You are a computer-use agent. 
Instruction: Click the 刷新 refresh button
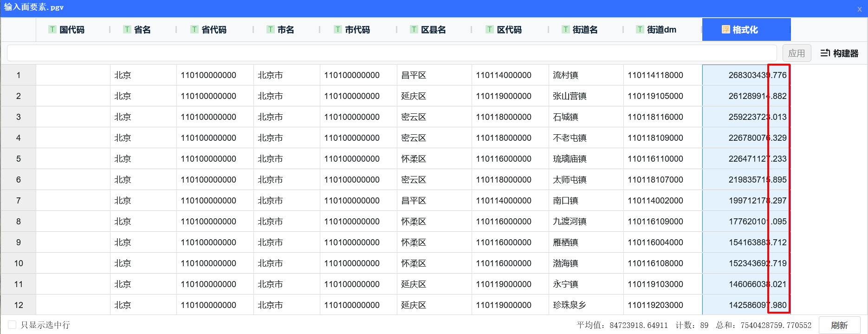[839, 325]
